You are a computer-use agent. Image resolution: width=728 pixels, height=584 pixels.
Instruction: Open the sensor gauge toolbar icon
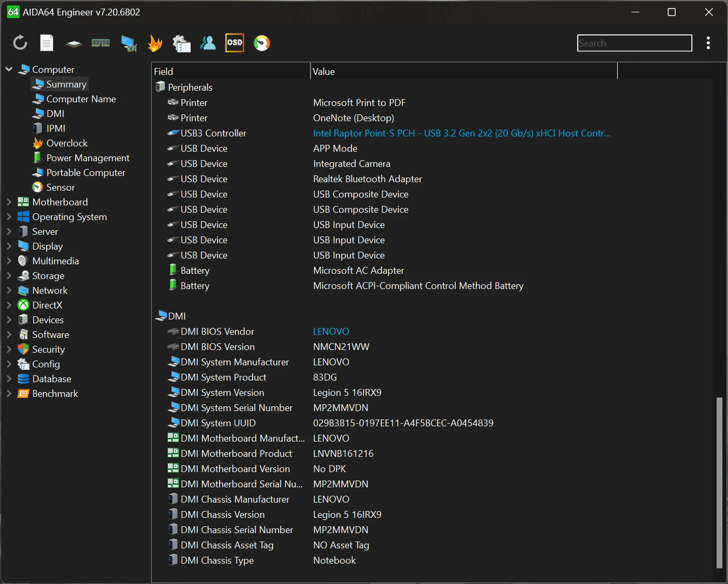click(x=262, y=43)
